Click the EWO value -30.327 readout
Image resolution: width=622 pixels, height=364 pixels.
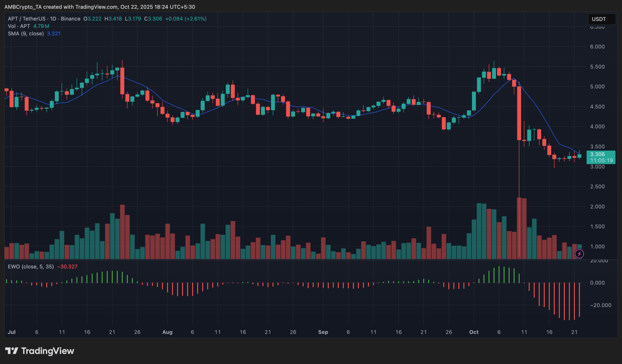click(x=67, y=267)
